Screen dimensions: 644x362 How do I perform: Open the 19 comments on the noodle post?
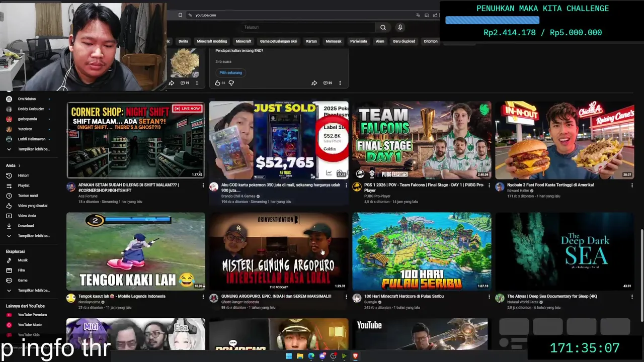click(185, 83)
